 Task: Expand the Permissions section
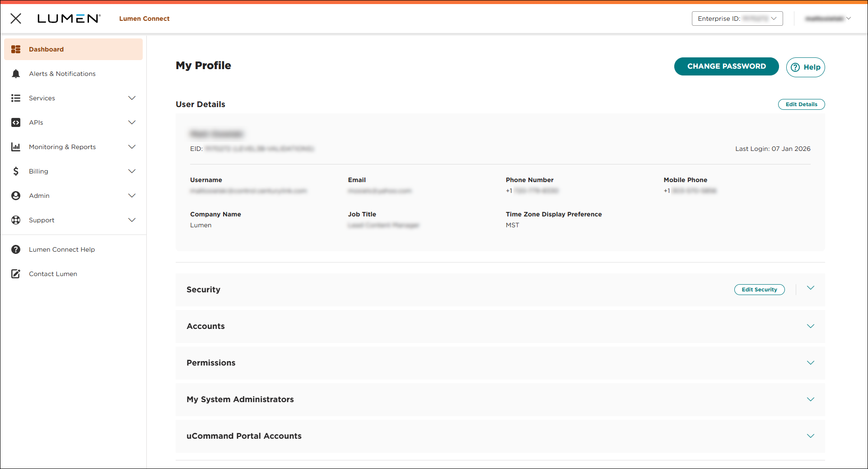pos(810,363)
